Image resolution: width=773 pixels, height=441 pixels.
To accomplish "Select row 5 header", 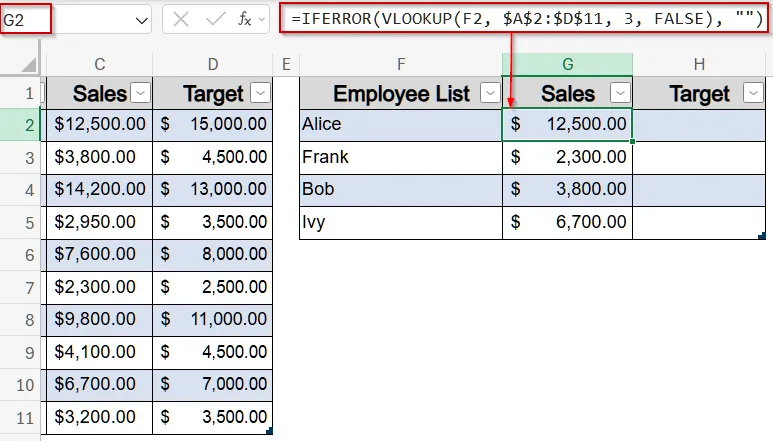I will click(20, 223).
